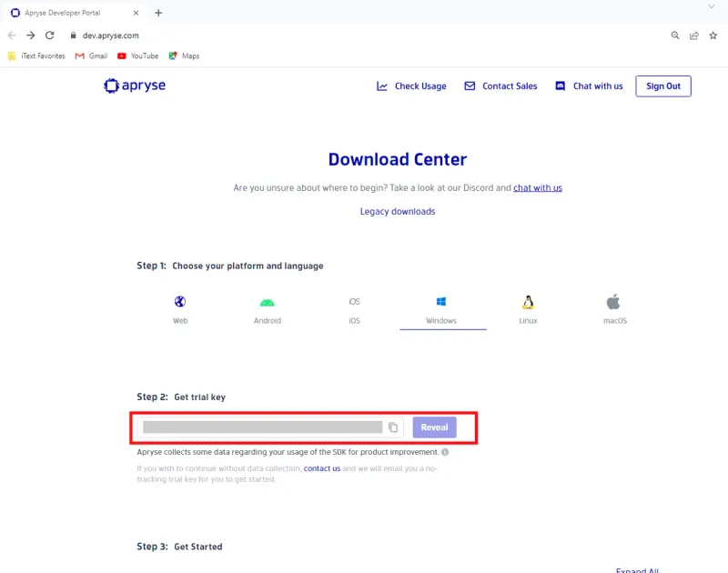Open iText Favorites bookmark folder
Viewport: 728px width, 573px height.
(36, 55)
